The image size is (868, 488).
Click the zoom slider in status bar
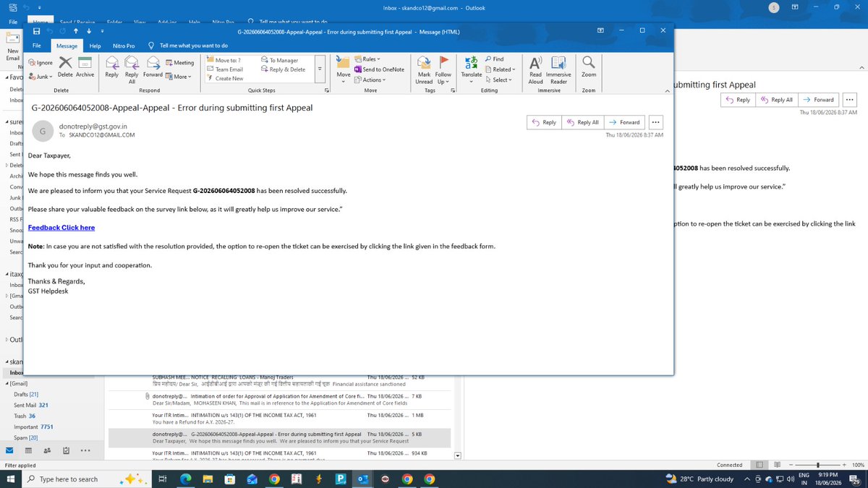point(817,465)
